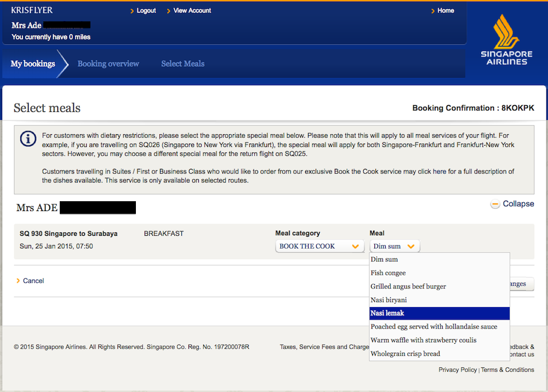This screenshot has height=392, width=548.
Task: Open the Meal category dropdown
Action: click(319, 246)
